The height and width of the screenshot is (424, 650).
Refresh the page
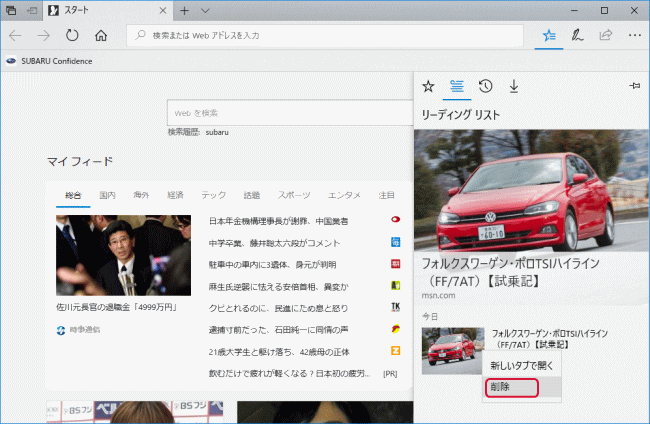click(x=72, y=36)
